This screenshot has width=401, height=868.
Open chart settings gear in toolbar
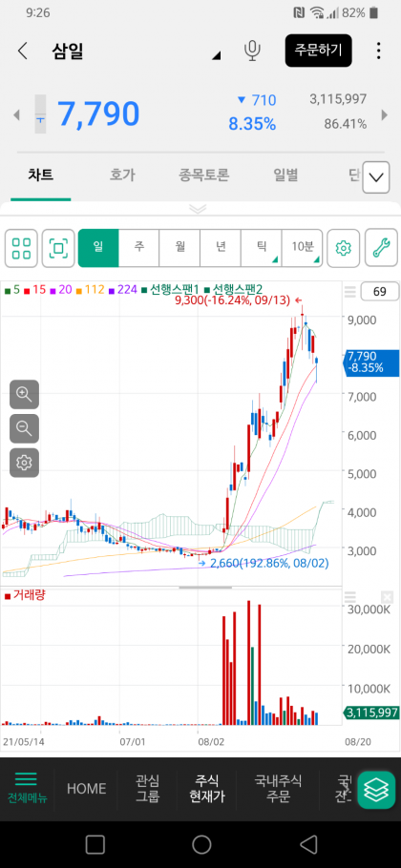344,248
